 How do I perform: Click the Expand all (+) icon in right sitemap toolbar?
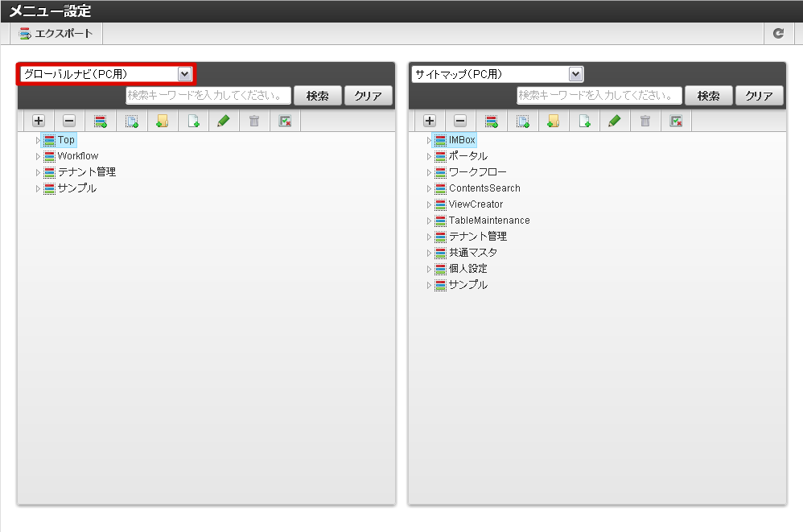coord(430,121)
